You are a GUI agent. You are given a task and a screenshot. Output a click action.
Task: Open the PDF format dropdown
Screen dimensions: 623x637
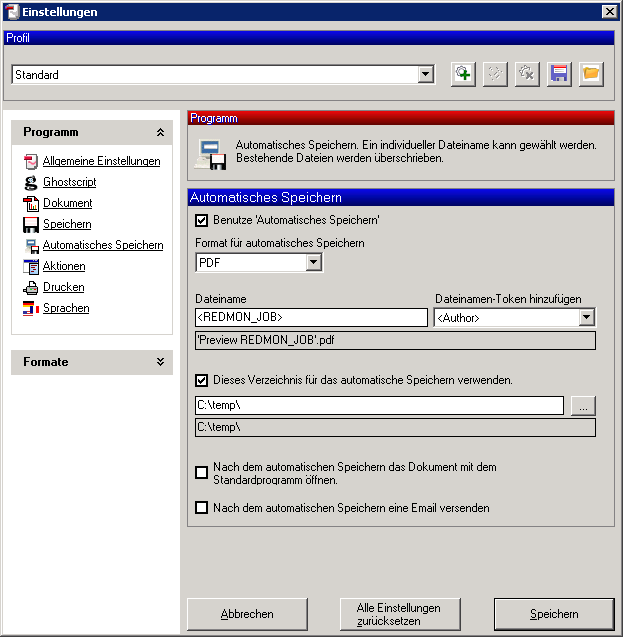(x=314, y=262)
